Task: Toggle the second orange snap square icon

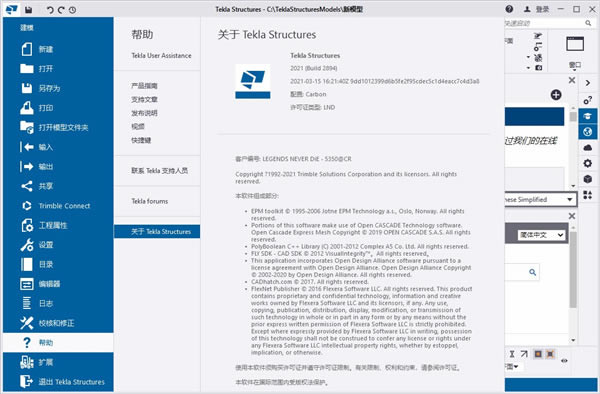Action: point(550,354)
